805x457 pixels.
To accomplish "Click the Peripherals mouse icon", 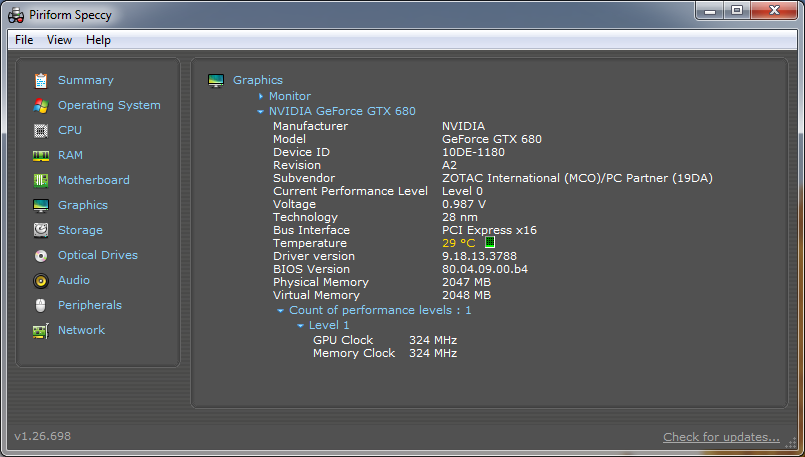I will [41, 305].
